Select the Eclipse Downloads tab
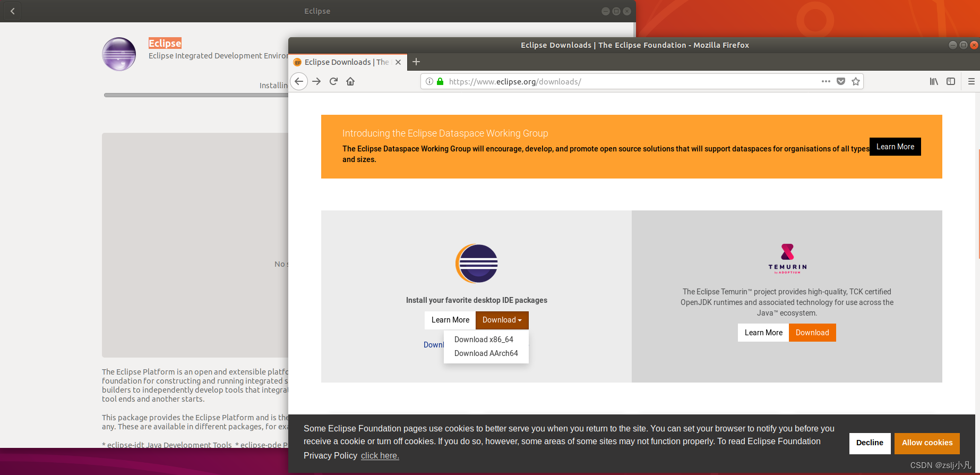 click(348, 62)
